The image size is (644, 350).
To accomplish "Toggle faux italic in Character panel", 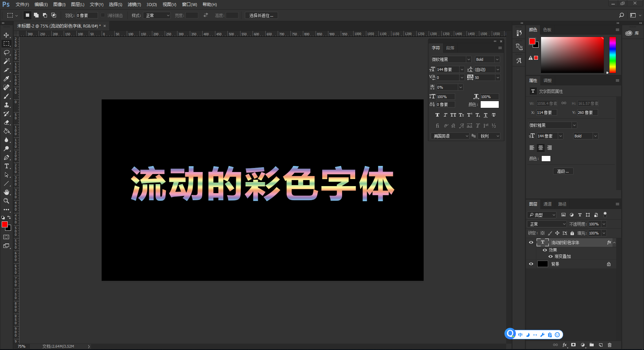I will (x=445, y=115).
